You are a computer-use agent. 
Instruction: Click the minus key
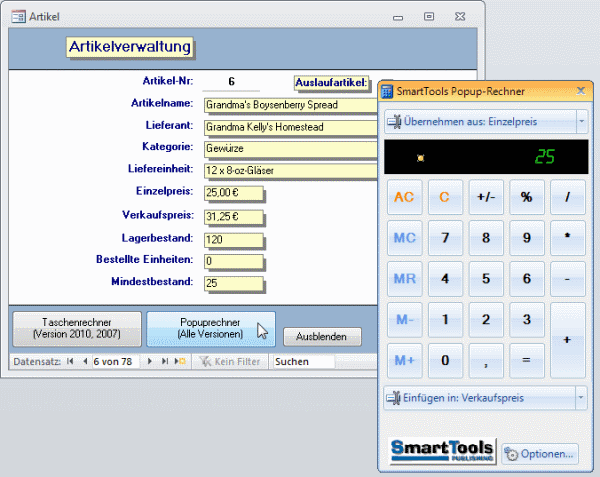click(x=568, y=279)
